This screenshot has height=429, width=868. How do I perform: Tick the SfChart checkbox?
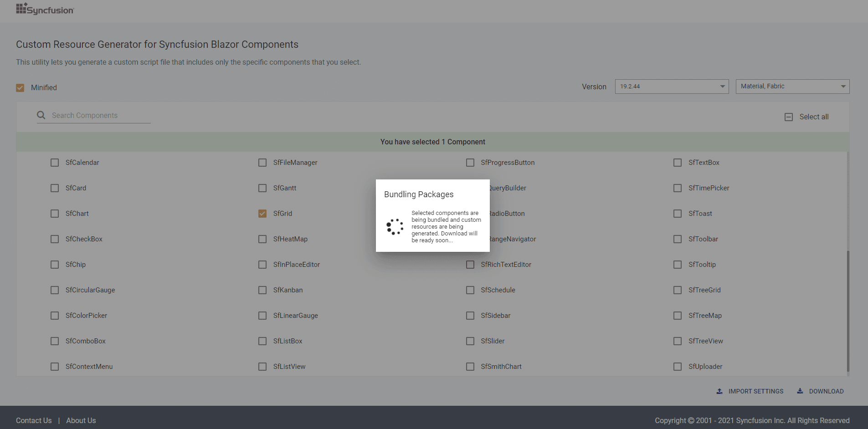[x=55, y=214]
